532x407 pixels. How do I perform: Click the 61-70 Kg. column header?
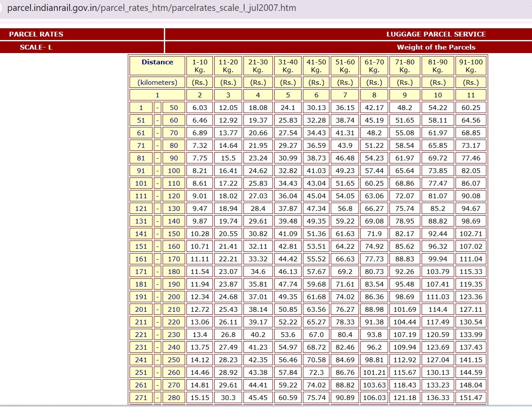point(374,66)
